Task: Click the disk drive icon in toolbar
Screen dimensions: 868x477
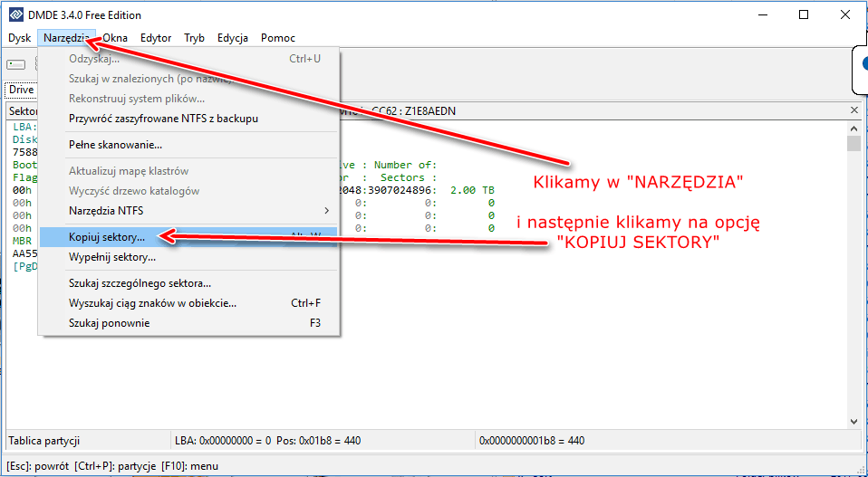Action: 16,64
